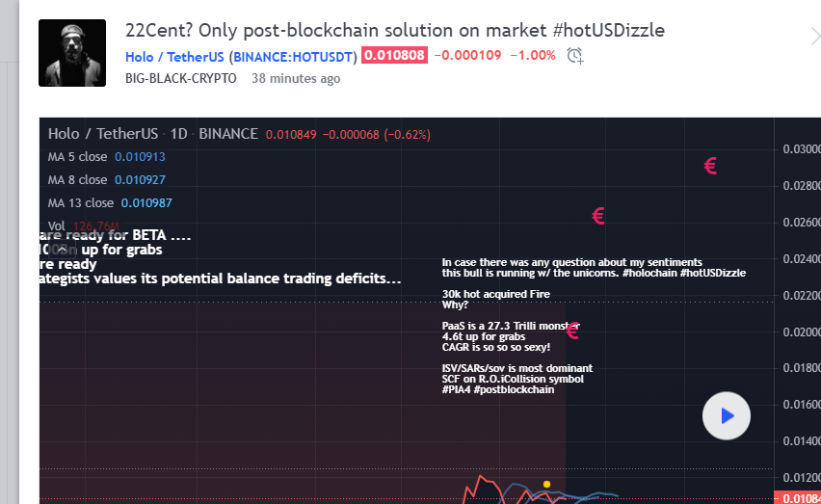This screenshot has height=504, width=821.
Task: Click the 1D interval label in chart header
Action: pos(179,134)
